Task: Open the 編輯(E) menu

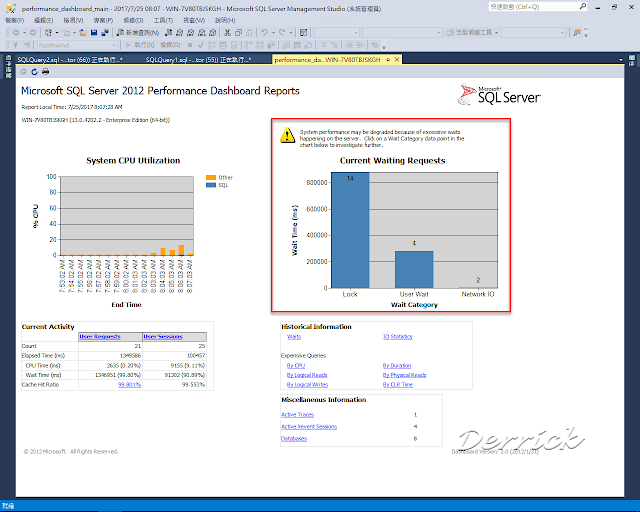Action: click(43, 20)
